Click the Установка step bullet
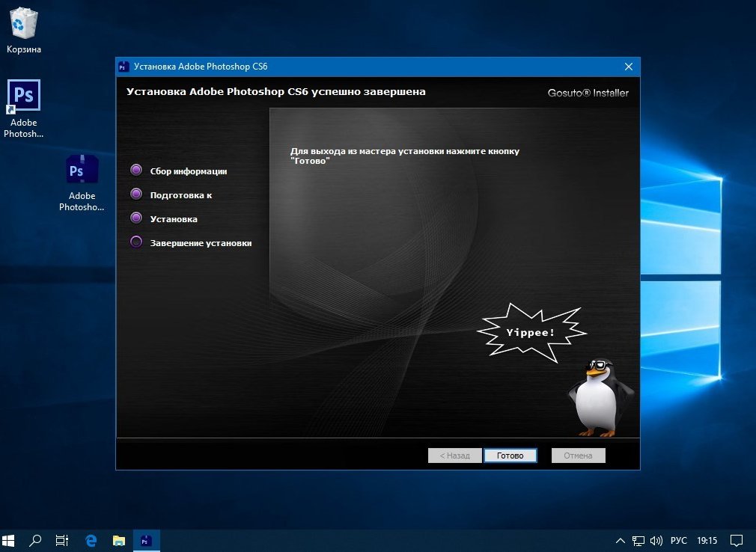756x552 pixels. 136,218
